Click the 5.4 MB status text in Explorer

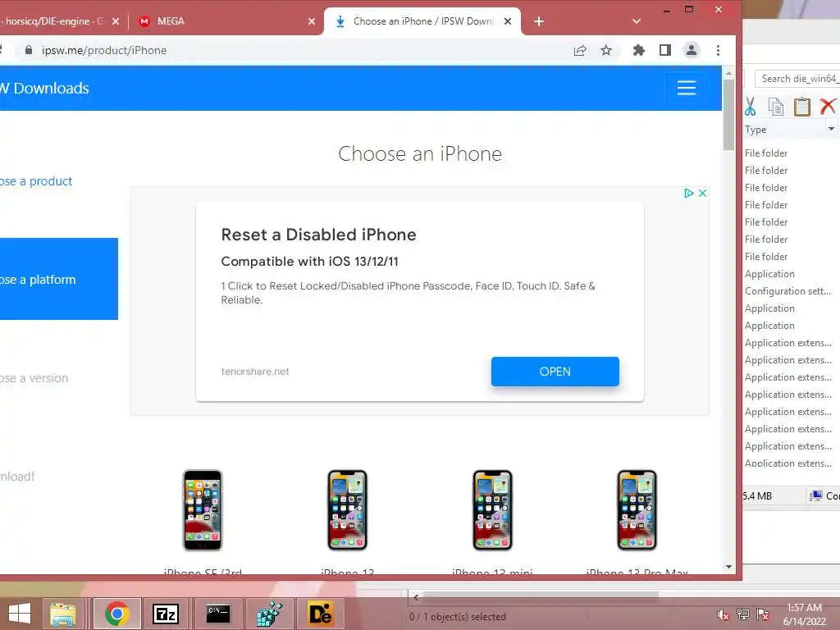(x=756, y=496)
